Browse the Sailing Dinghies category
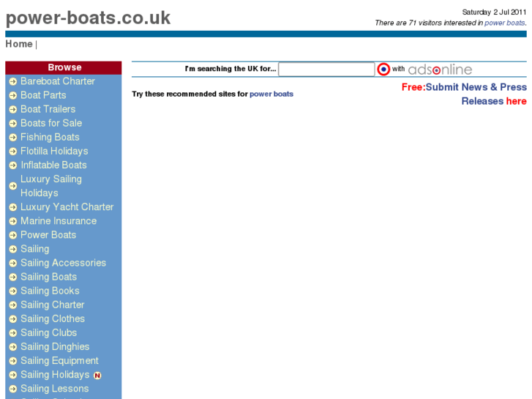Image resolution: width=532 pixels, height=399 pixels. point(56,346)
